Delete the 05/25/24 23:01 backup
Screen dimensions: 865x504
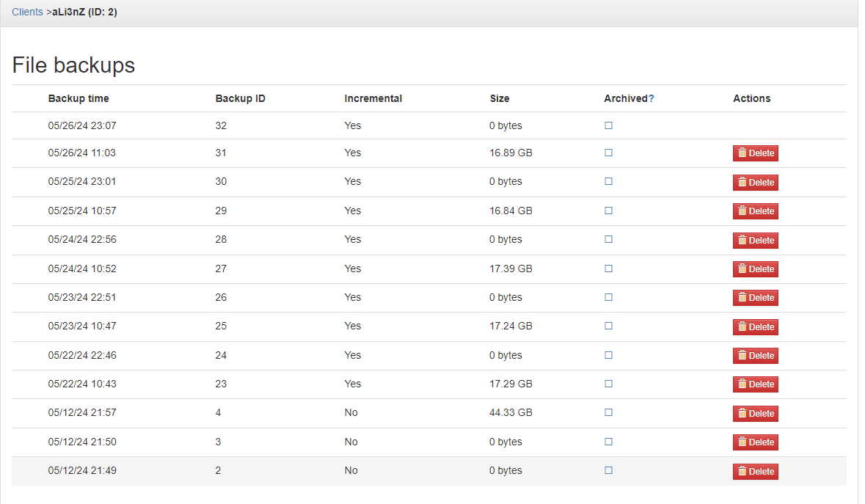point(755,183)
